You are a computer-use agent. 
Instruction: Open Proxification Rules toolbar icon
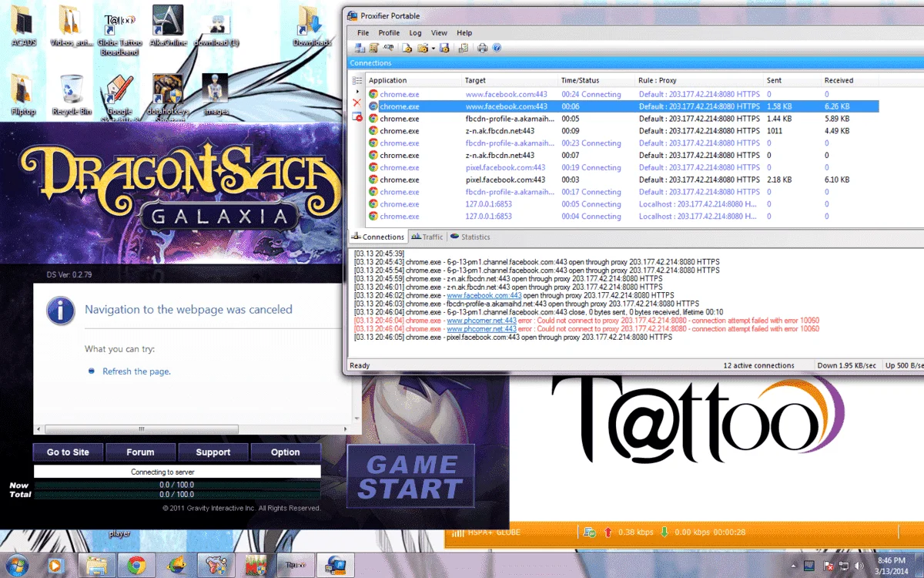click(x=373, y=48)
